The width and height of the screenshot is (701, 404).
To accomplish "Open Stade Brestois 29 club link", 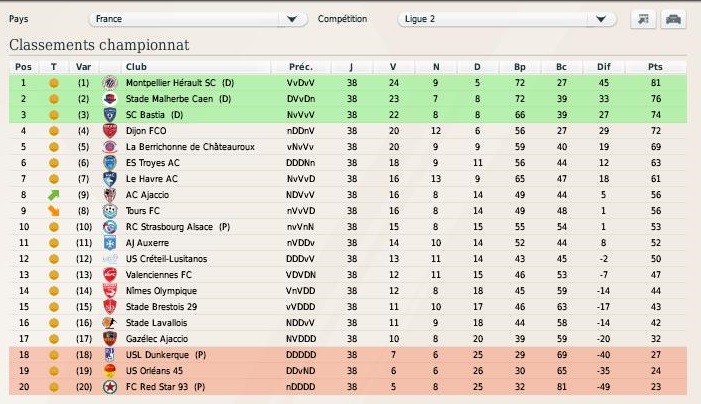I will [161, 307].
